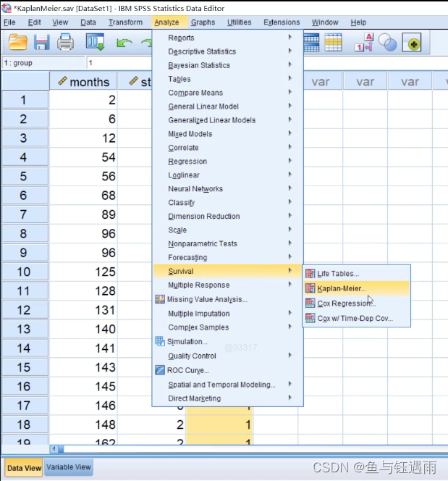Click the Window menu
Screen dimensions: 448x481
tap(325, 22)
